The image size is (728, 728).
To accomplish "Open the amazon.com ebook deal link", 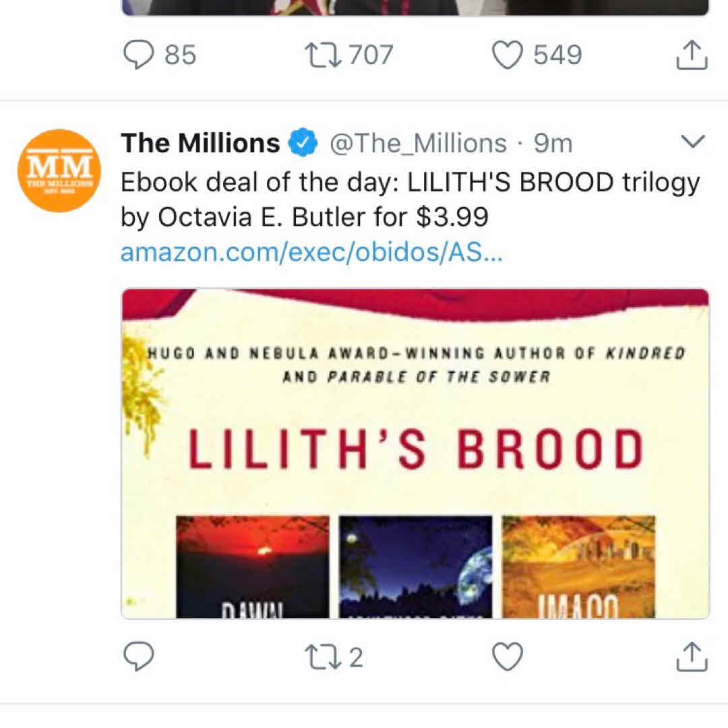I will 311,252.
